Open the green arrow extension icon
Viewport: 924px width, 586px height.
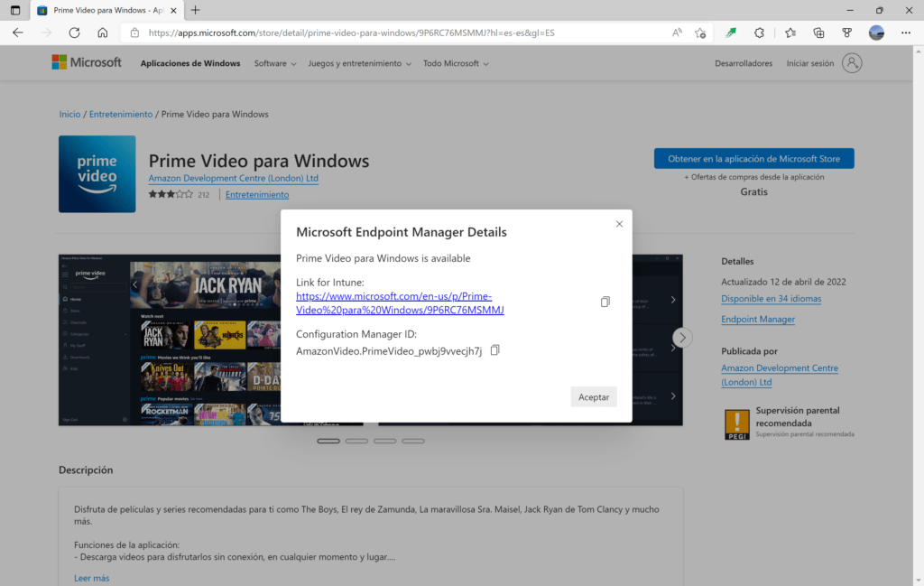click(x=731, y=33)
